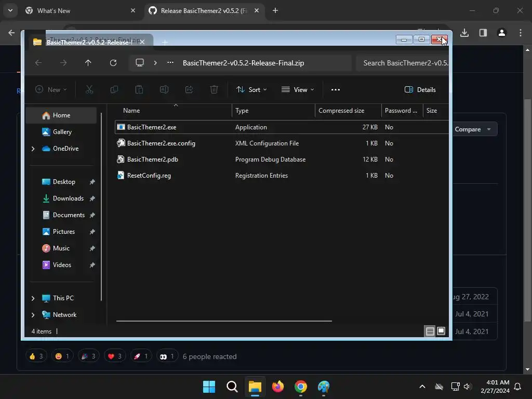Open Chrome's three-dot menu
The height and width of the screenshot is (399, 532).
coord(521,33)
